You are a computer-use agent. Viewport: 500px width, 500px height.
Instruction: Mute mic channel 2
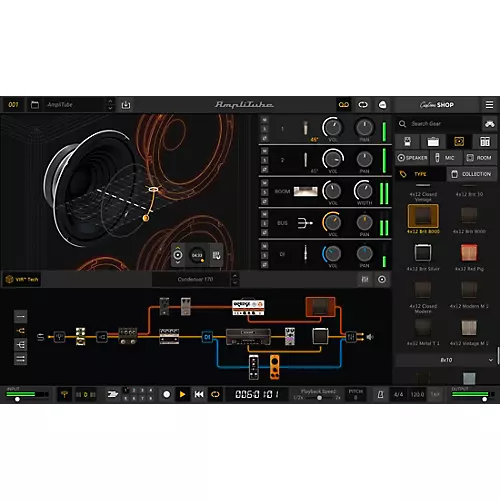(x=264, y=151)
